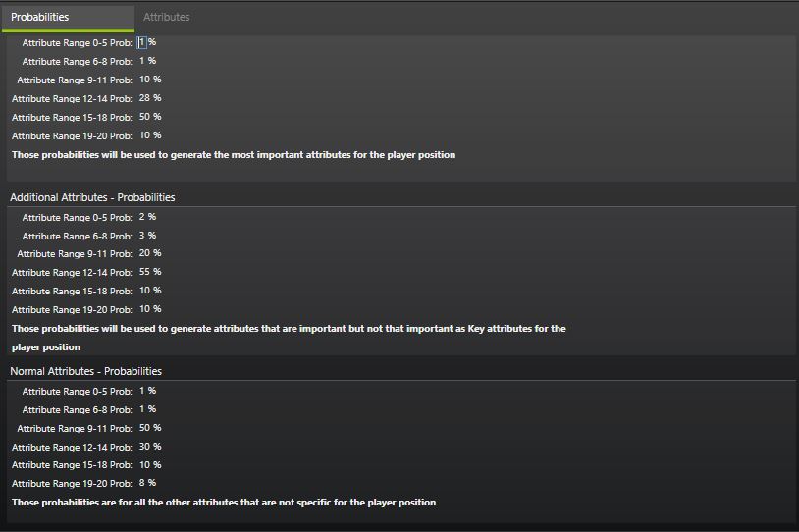
Task: Click the Range 9-11 Prob field showing 20%
Action: pos(144,253)
